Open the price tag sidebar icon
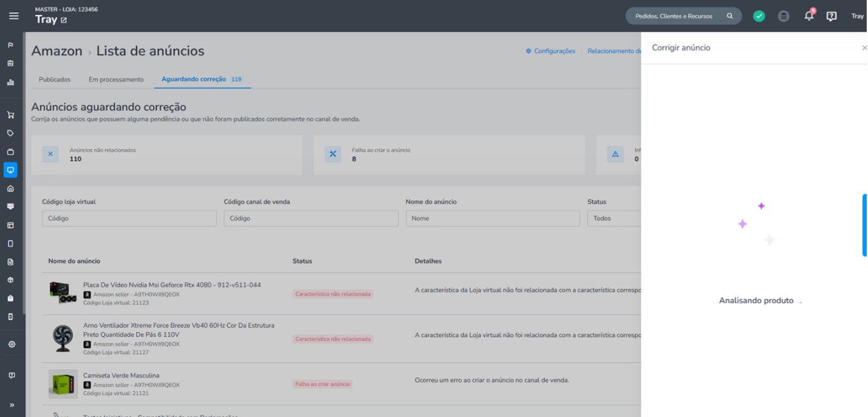868x417 pixels. (x=10, y=133)
